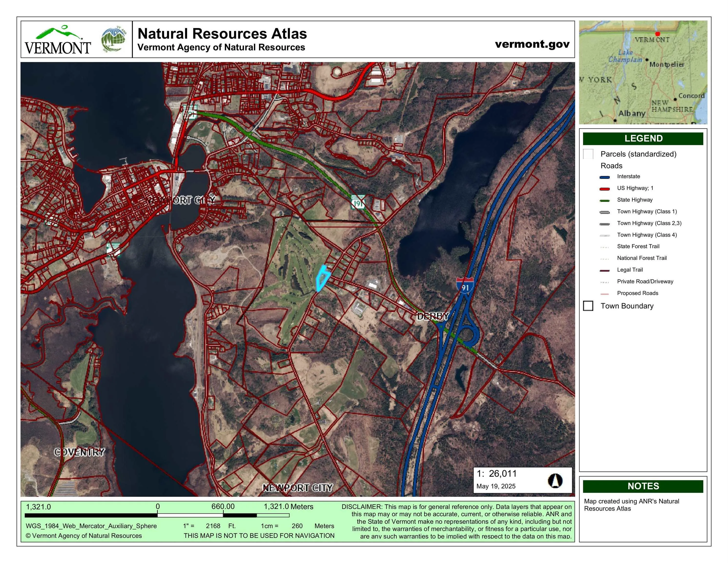The height and width of the screenshot is (563, 728).
Task: Click the 1: 26,011 scale text
Action: point(496,474)
